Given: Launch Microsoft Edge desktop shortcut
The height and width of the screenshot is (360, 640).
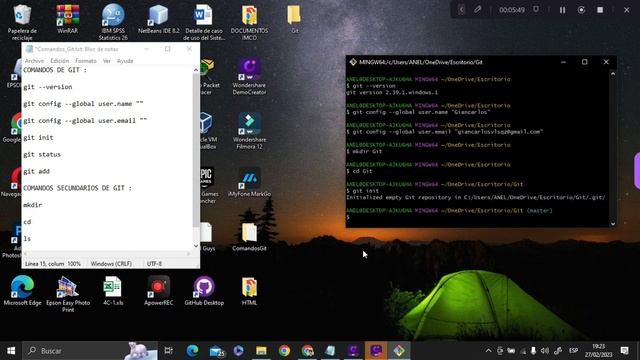Looking at the screenshot, I should click(22, 291).
